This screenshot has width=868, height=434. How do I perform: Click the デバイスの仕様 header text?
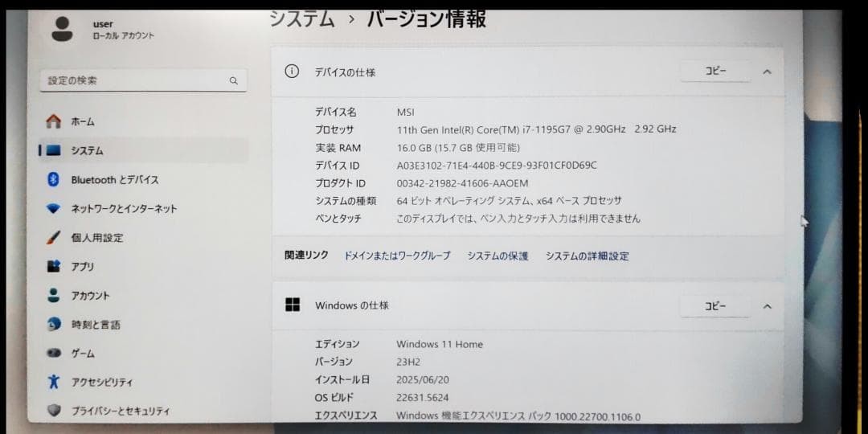coord(346,72)
